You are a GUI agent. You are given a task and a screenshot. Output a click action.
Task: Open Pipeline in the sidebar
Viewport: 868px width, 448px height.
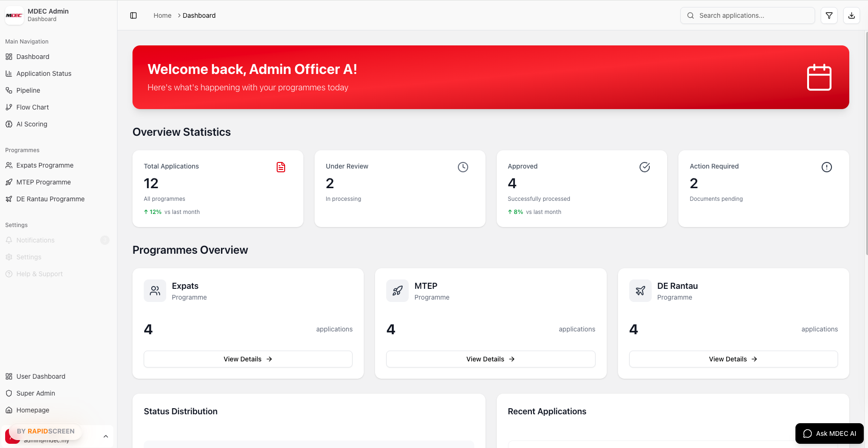[28, 90]
